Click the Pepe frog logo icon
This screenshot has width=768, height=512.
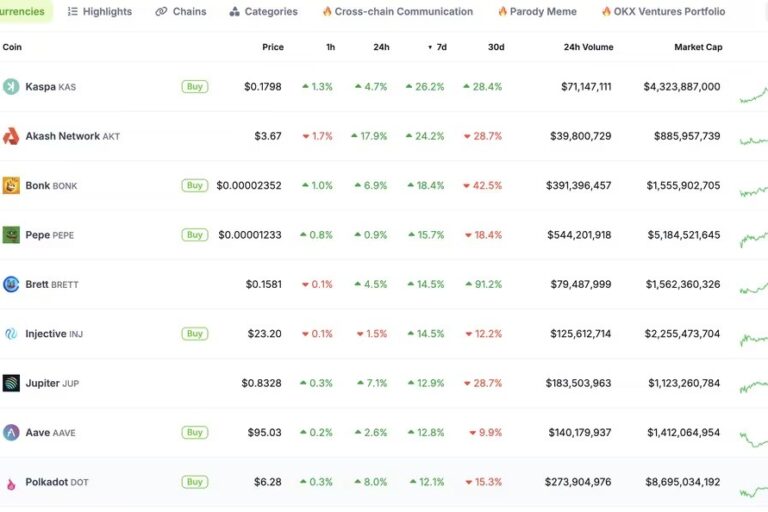pos(11,235)
